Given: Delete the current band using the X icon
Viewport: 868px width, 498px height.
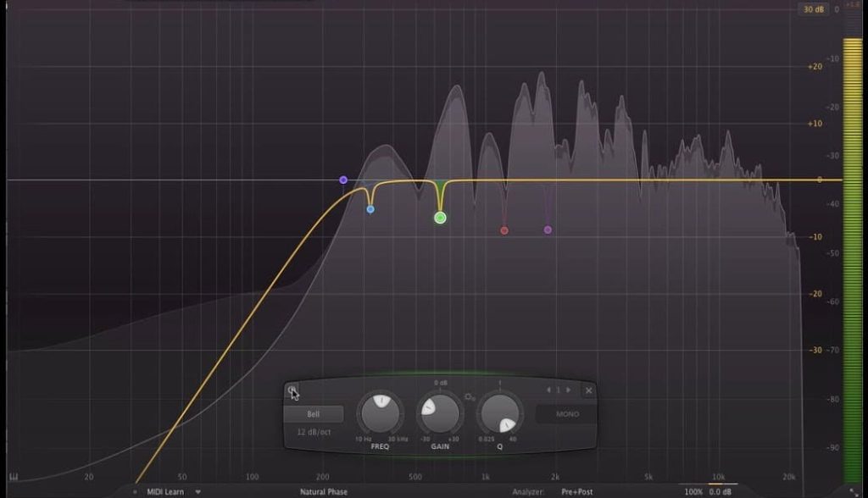Looking at the screenshot, I should [589, 390].
